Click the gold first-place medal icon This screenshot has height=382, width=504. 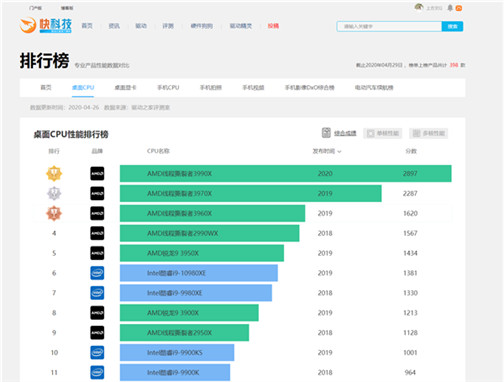click(x=54, y=173)
